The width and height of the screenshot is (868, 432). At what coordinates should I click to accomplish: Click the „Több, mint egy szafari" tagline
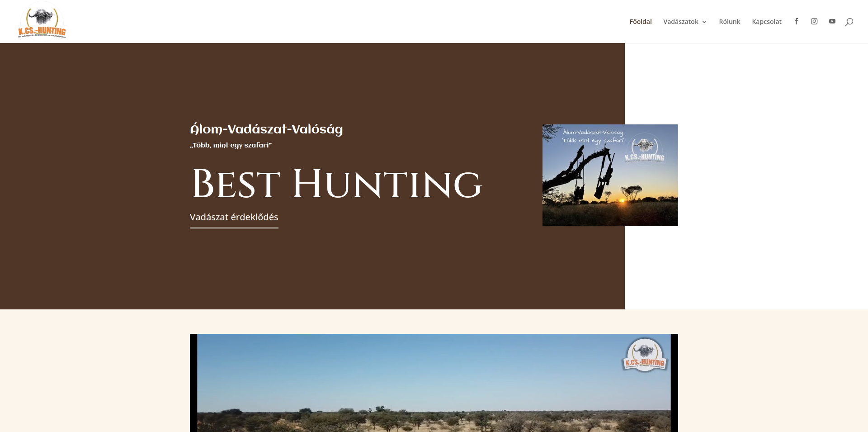[231, 145]
